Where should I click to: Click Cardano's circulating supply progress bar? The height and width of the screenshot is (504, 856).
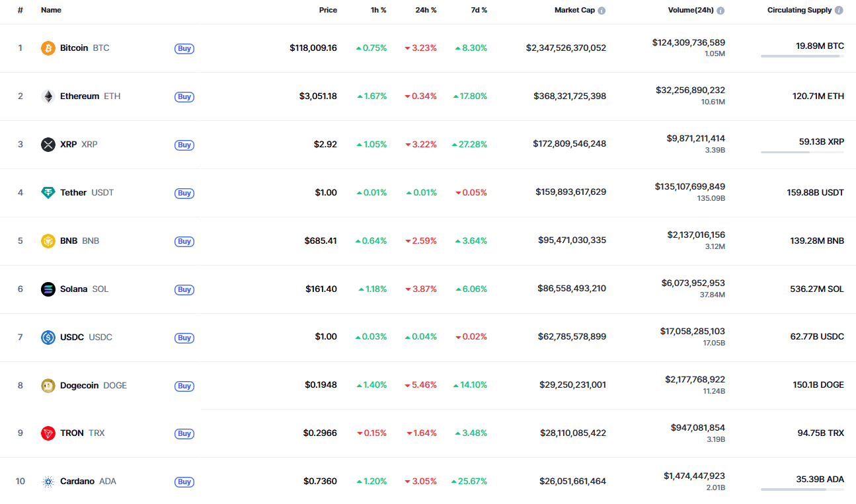pos(802,489)
